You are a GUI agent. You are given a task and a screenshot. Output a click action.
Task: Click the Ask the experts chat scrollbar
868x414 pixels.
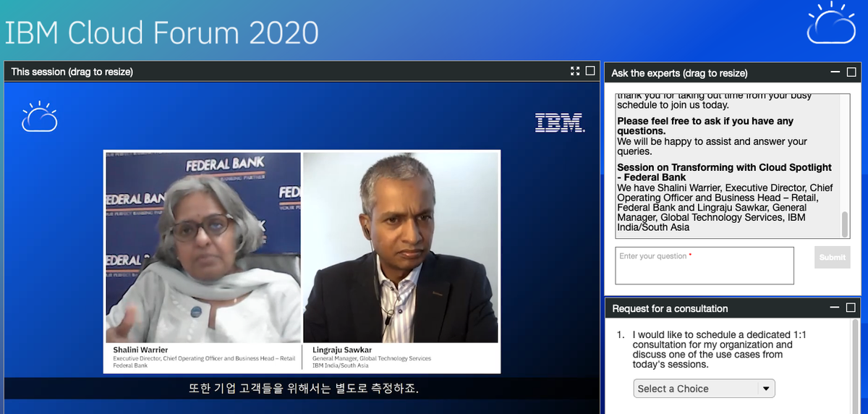point(845,224)
